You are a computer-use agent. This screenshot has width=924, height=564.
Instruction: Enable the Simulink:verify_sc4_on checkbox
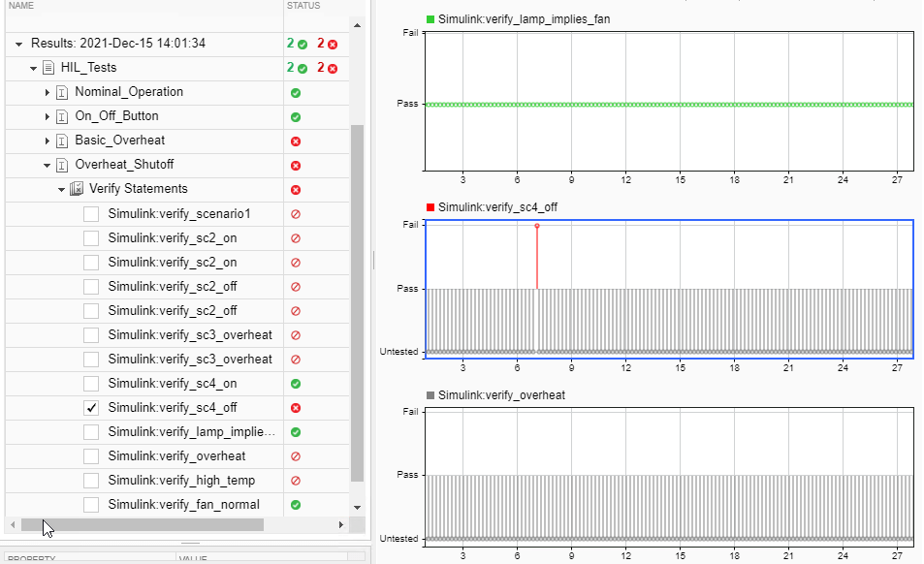pos(91,384)
